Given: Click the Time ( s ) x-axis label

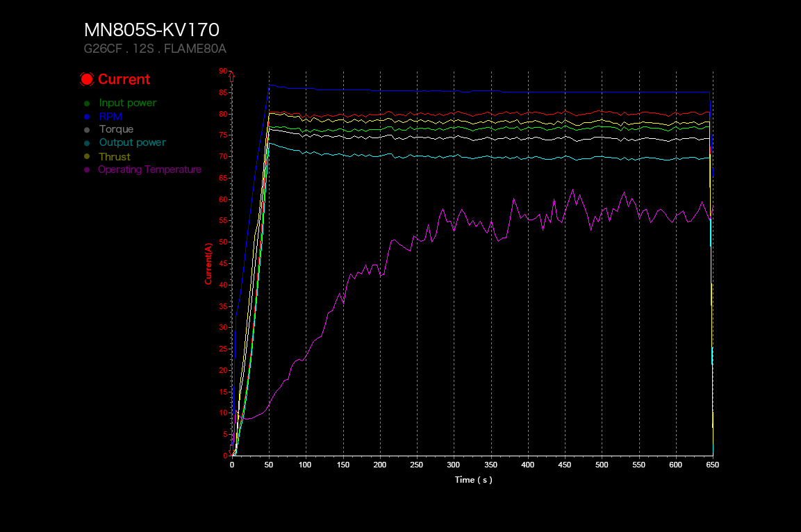Looking at the screenshot, I should click(474, 480).
